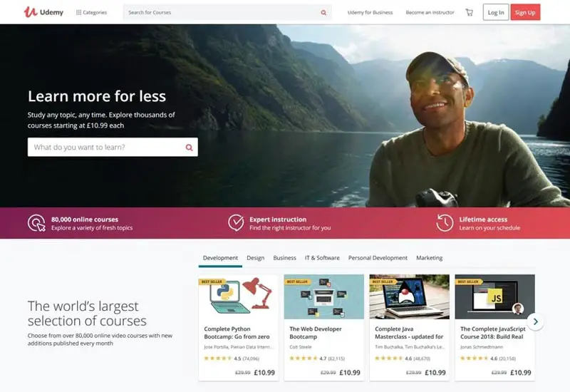
Task: Open the Marketing tab
Action: coord(430,258)
